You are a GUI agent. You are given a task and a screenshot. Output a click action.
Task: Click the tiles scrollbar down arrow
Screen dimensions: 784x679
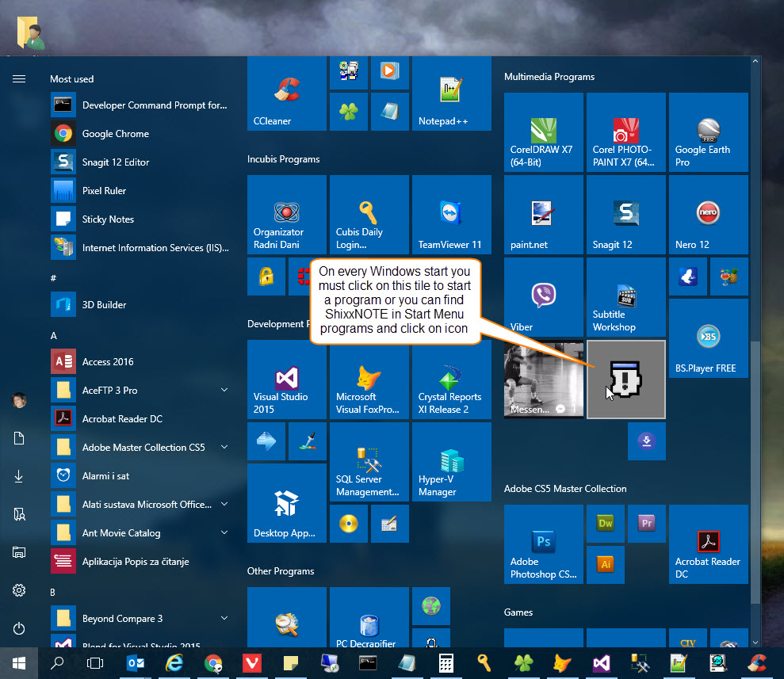click(x=755, y=643)
